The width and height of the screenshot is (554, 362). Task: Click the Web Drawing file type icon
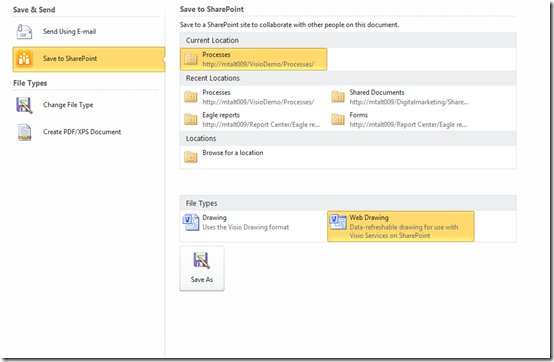[x=338, y=222]
